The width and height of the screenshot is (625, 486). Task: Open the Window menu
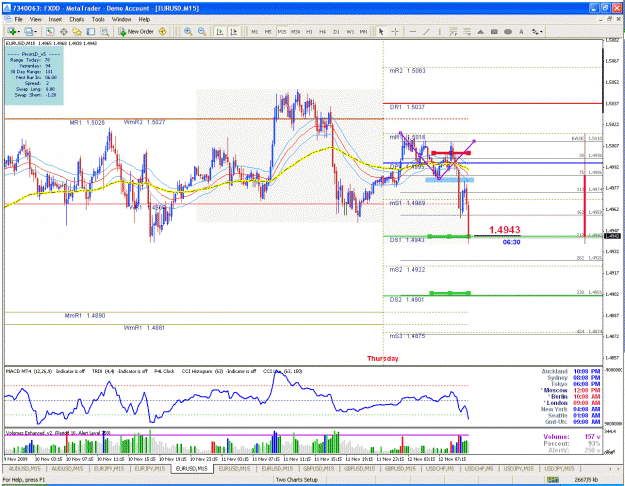click(x=121, y=19)
